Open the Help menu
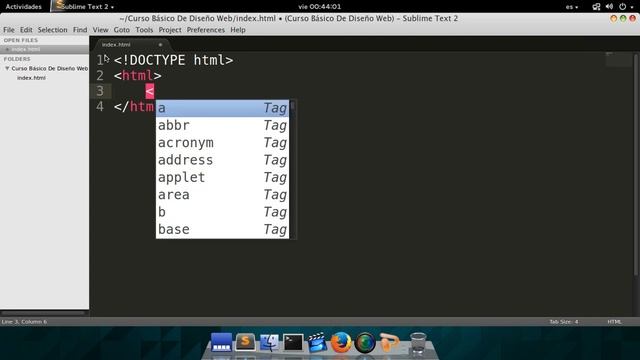This screenshot has width=640, height=360. point(238,30)
